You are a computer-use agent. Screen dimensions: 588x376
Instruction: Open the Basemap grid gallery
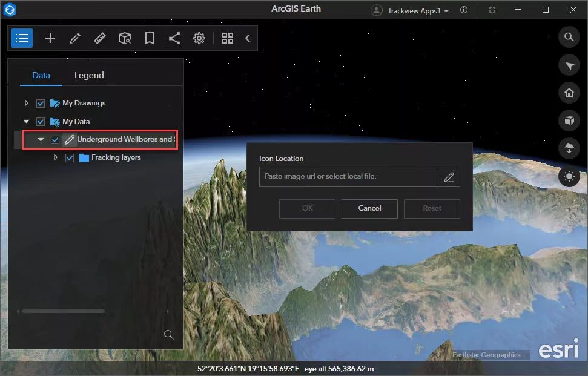(x=228, y=38)
